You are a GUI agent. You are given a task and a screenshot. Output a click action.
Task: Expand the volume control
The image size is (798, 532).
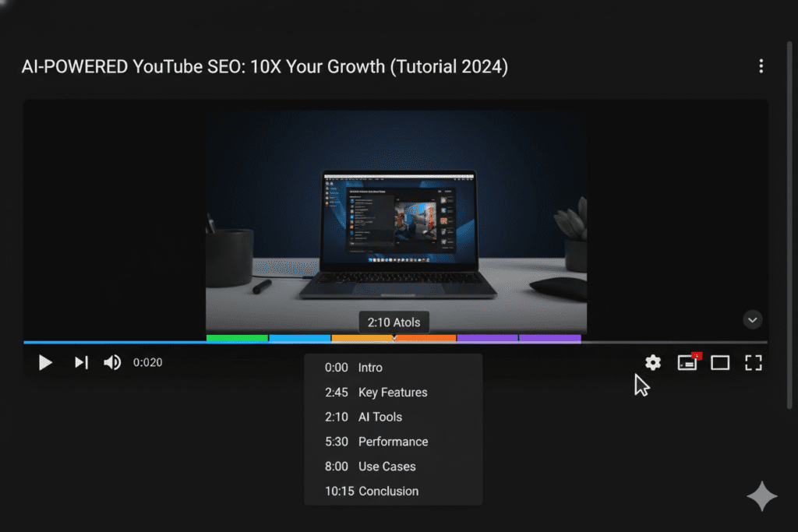tap(111, 361)
